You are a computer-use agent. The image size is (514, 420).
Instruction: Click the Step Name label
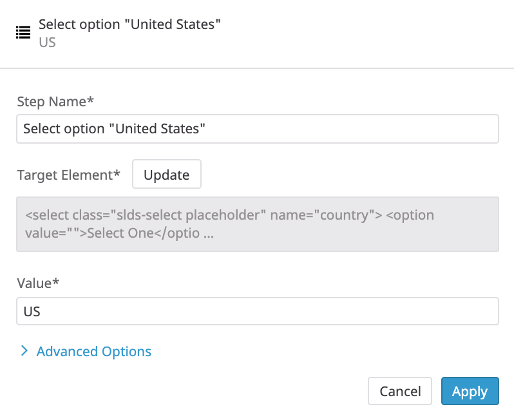pyautogui.click(x=55, y=101)
